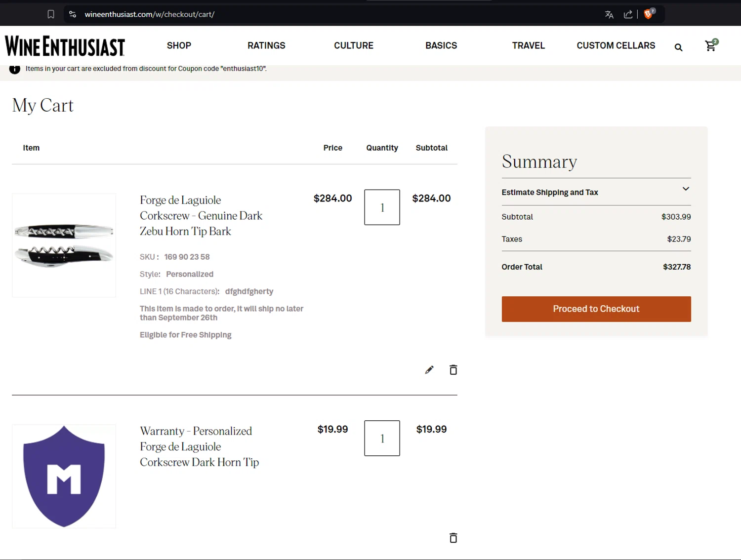
Task: Click the warranty price $19.99 in Price column
Action: pyautogui.click(x=332, y=430)
